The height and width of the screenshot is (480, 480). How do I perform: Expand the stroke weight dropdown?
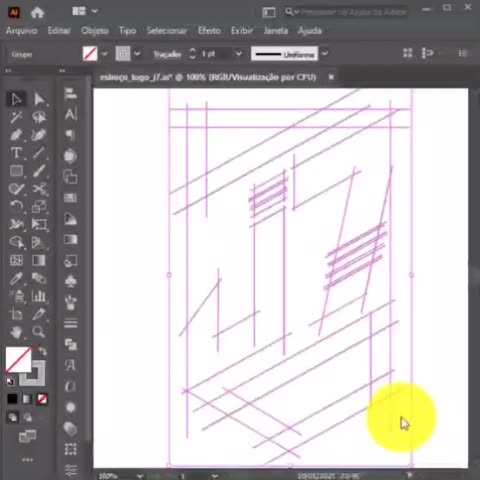point(239,54)
